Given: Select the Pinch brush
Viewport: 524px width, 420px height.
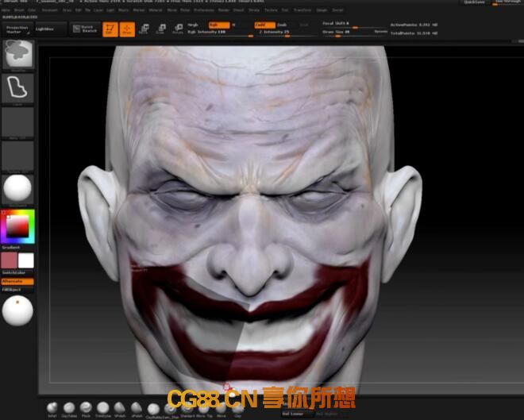Looking at the screenshot, I should 86,410.
